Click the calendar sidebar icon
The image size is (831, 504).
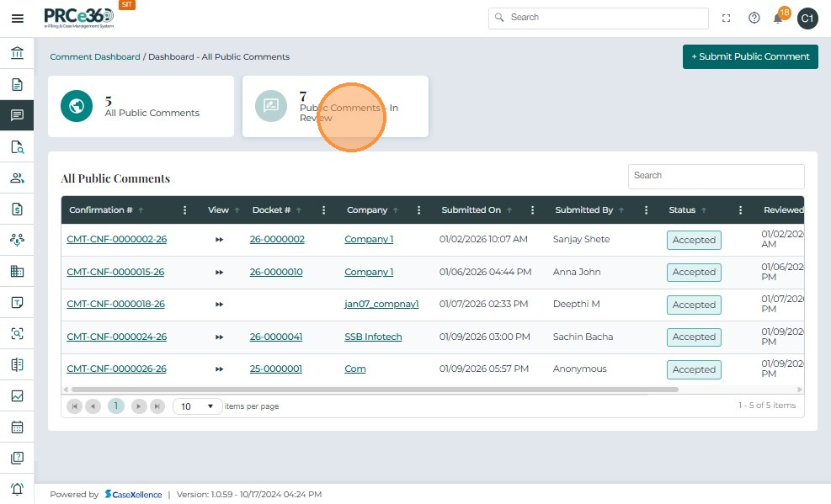[17, 427]
